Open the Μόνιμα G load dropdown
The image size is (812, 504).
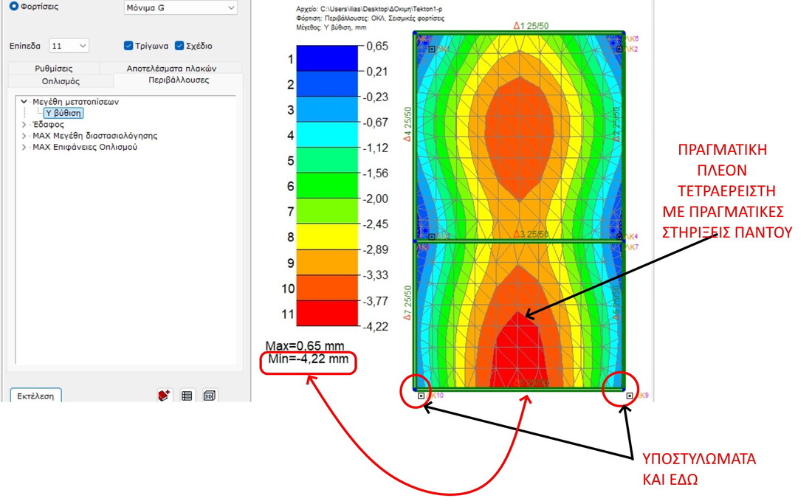(180, 8)
